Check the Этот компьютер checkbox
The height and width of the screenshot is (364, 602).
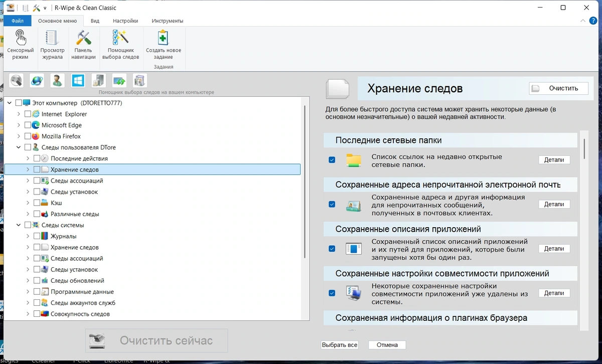(19, 103)
